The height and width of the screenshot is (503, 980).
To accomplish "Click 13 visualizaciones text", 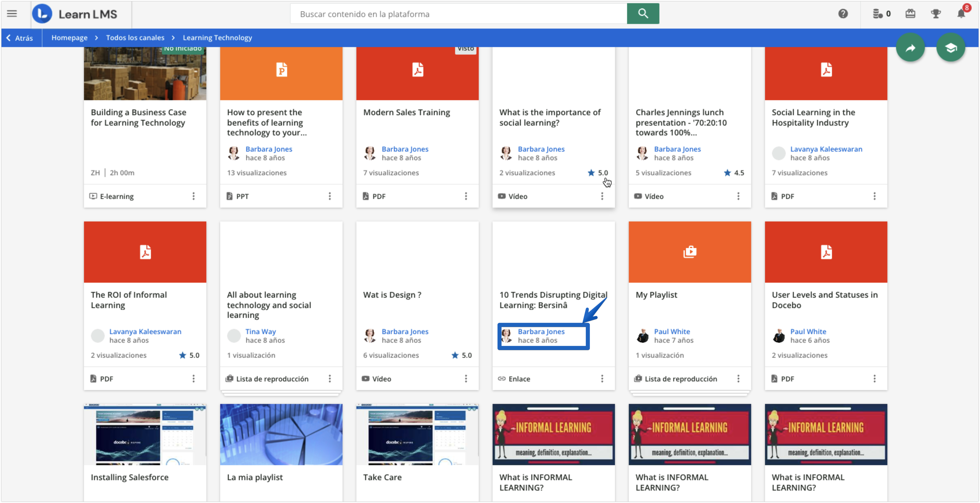I will coord(257,173).
